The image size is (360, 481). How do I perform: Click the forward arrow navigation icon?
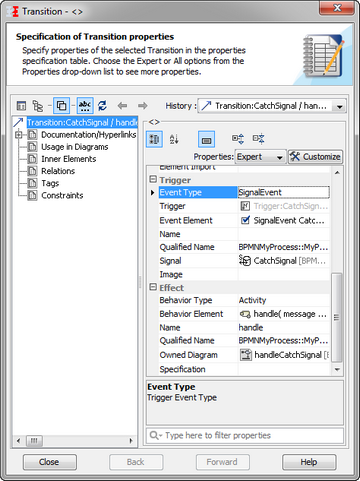142,106
